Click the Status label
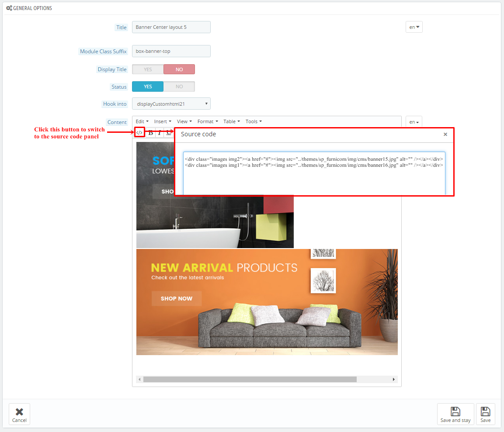The height and width of the screenshot is (432, 504). 119,87
